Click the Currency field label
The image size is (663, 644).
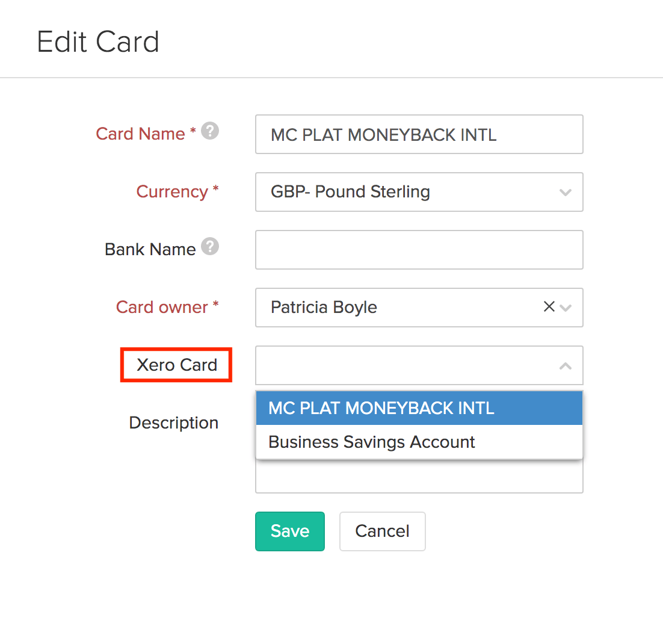(x=172, y=191)
